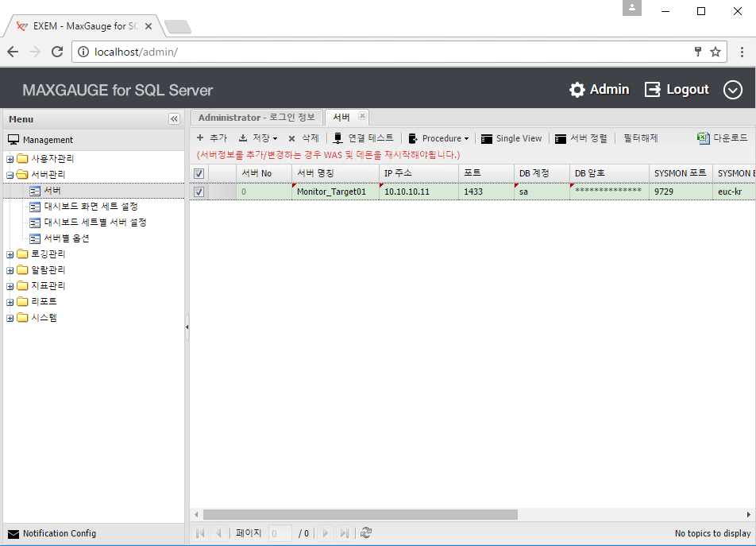Click the Procedure icon
The image size is (756, 546).
pyautogui.click(x=413, y=138)
